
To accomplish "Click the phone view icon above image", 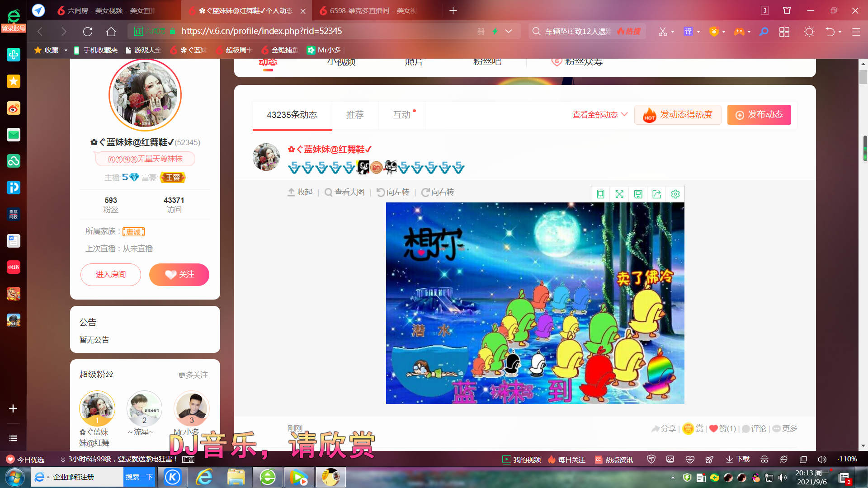I will coord(600,194).
